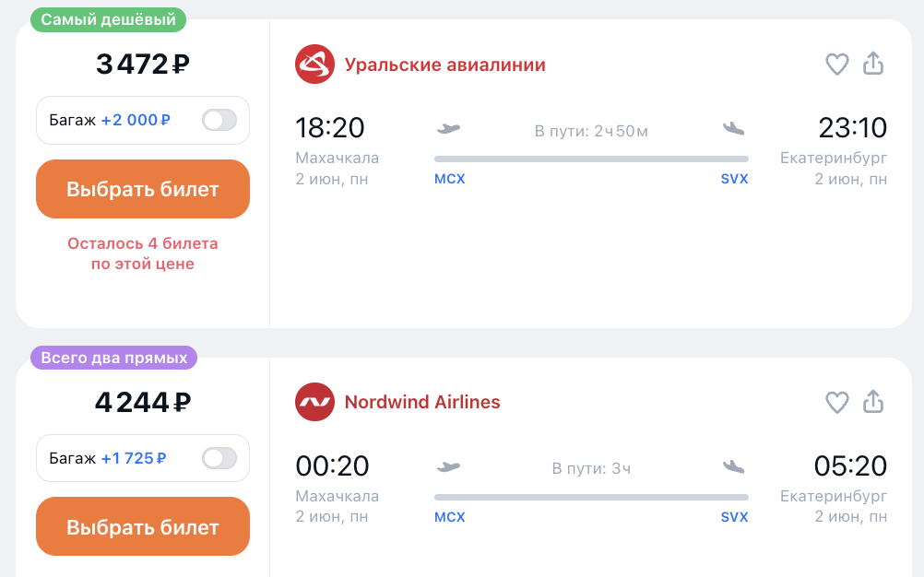Click the departure plane icon for 18:20 flight
The height and width of the screenshot is (577, 924).
[448, 128]
